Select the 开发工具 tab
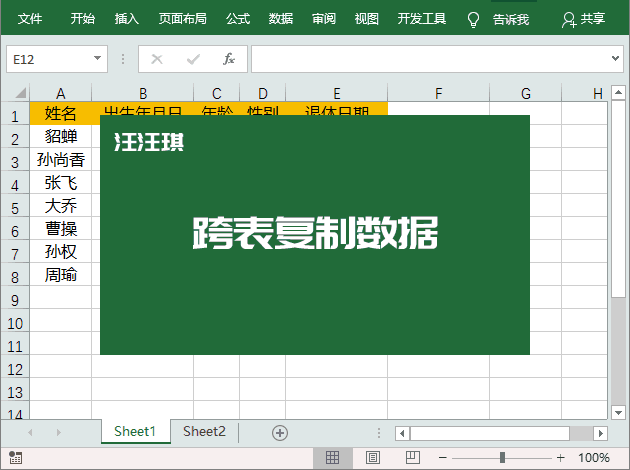This screenshot has height=470, width=630. pyautogui.click(x=421, y=18)
